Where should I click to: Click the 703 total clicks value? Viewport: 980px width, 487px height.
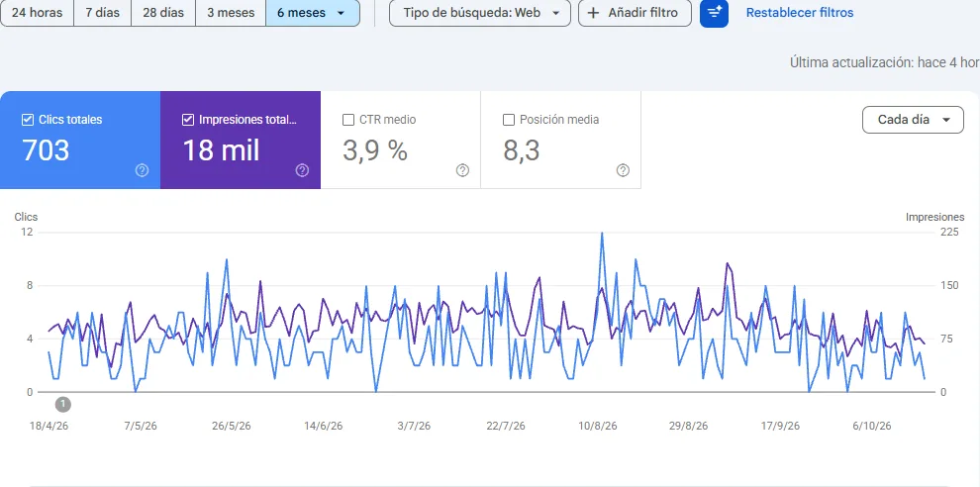(x=46, y=150)
